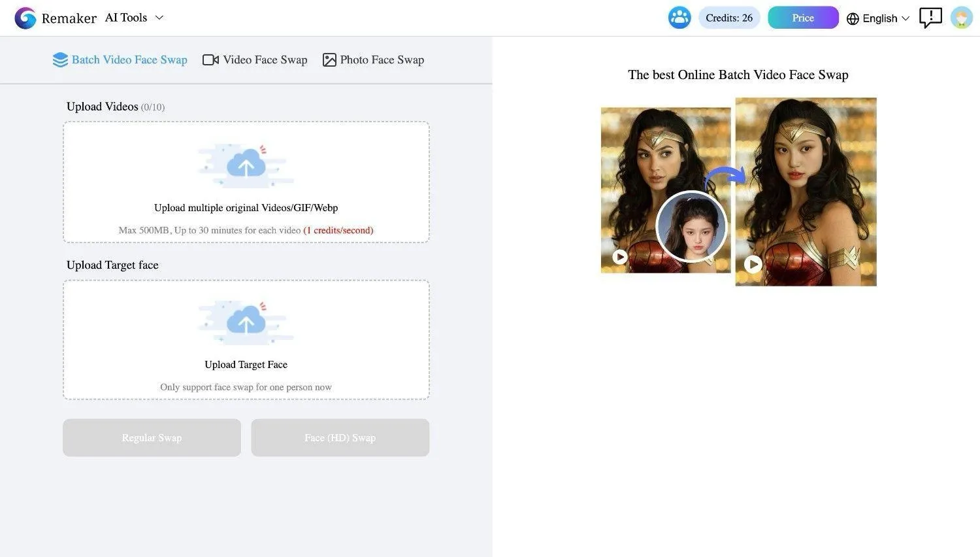This screenshot has width=980, height=557.
Task: Switch to Video Face Swap tab
Action: pyautogui.click(x=255, y=59)
